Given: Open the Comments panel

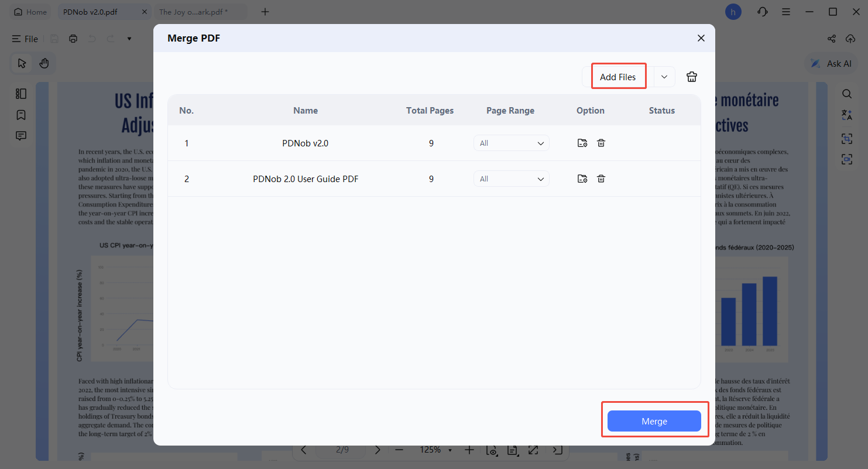Looking at the screenshot, I should pyautogui.click(x=21, y=136).
